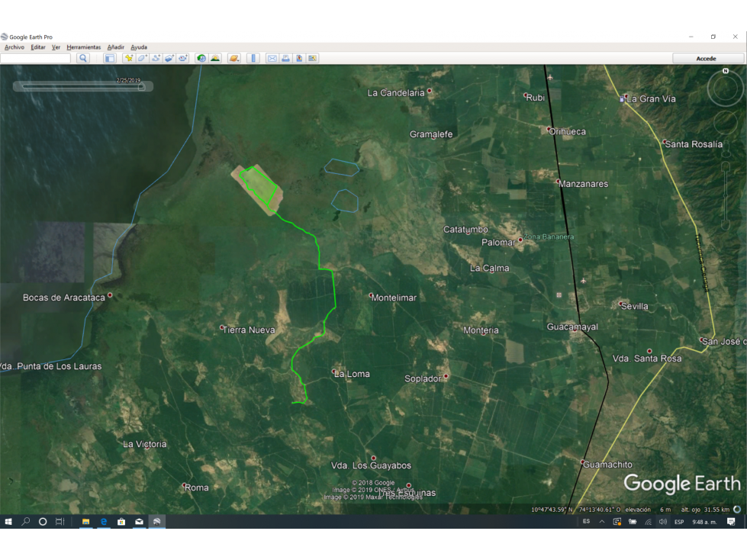Open Cortana circle icon
The height and width of the screenshot is (560, 747).
43,521
